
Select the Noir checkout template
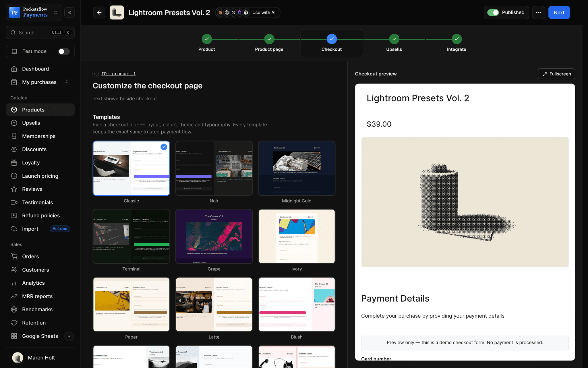[x=214, y=168]
